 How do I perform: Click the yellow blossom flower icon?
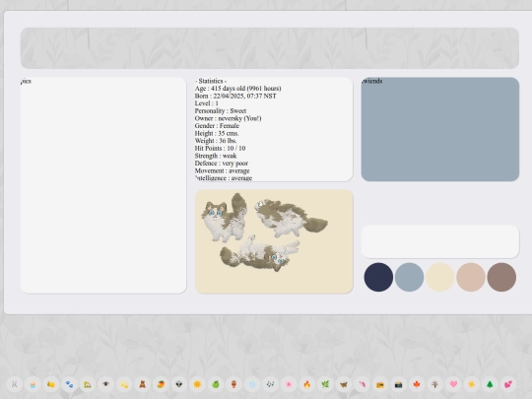coord(197,384)
